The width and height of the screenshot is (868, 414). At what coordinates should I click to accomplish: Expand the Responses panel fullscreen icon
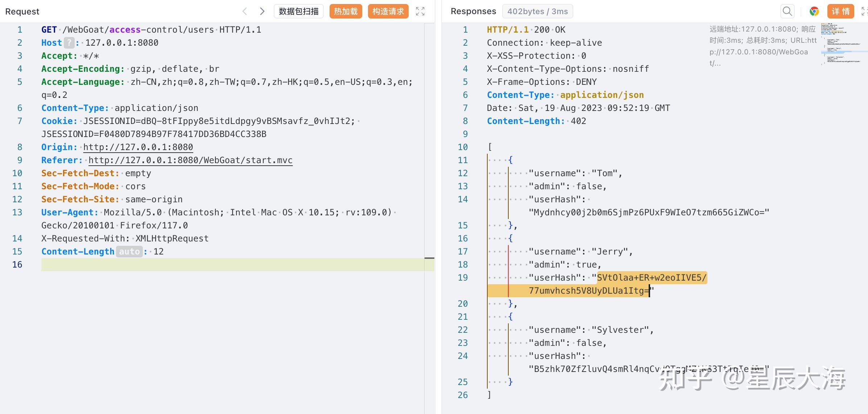click(864, 11)
